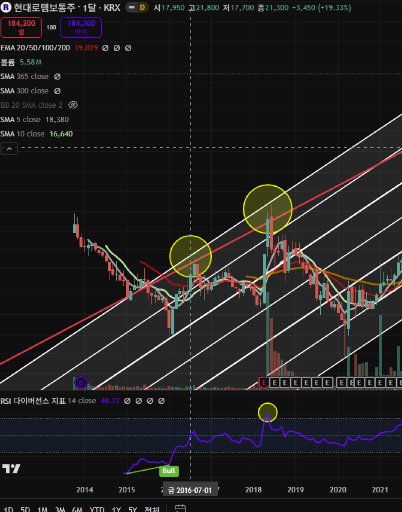402x512 pixels.
Task: Open the calendar go-to-date icon
Action: 180,509
